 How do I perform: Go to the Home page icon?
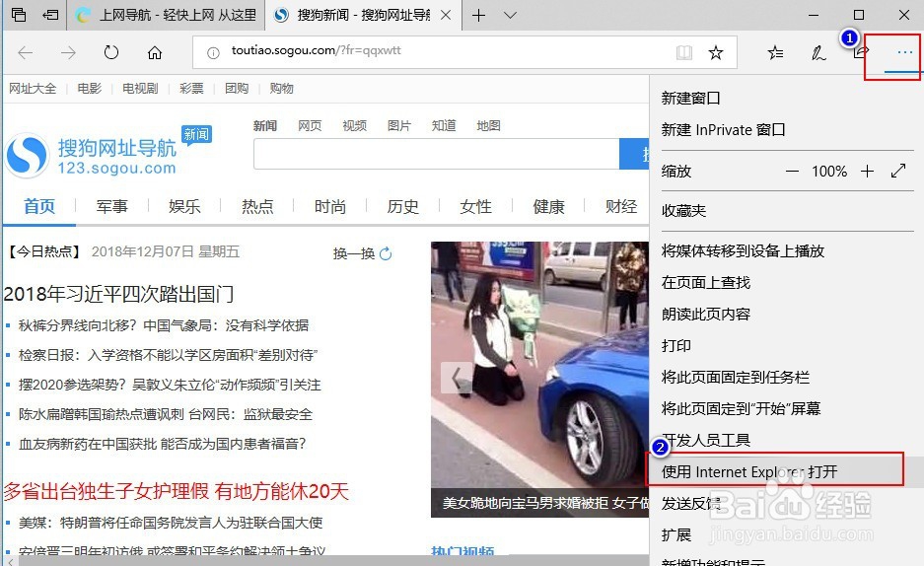coord(155,53)
